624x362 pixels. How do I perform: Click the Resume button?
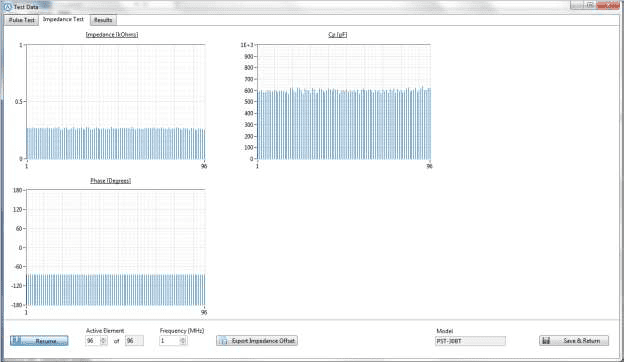tap(39, 341)
